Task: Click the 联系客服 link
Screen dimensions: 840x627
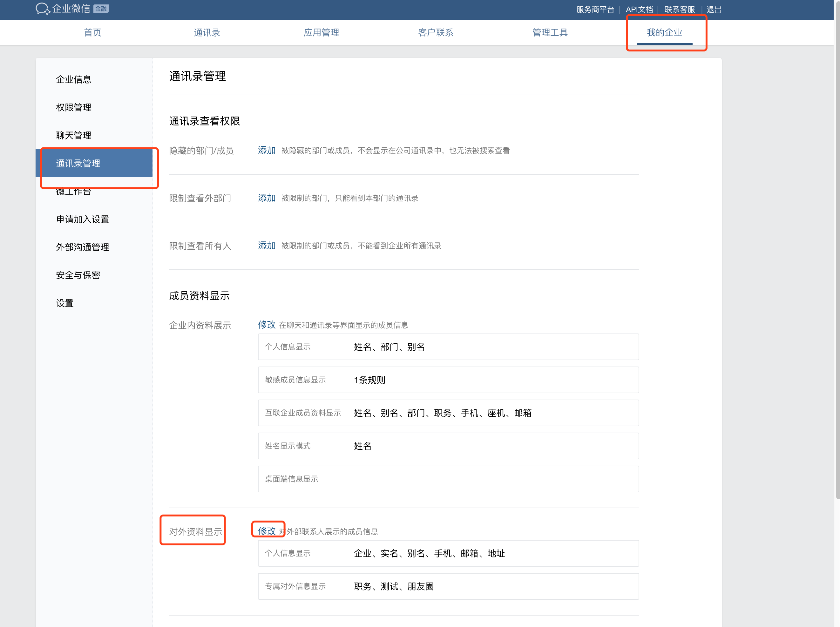Action: click(680, 10)
